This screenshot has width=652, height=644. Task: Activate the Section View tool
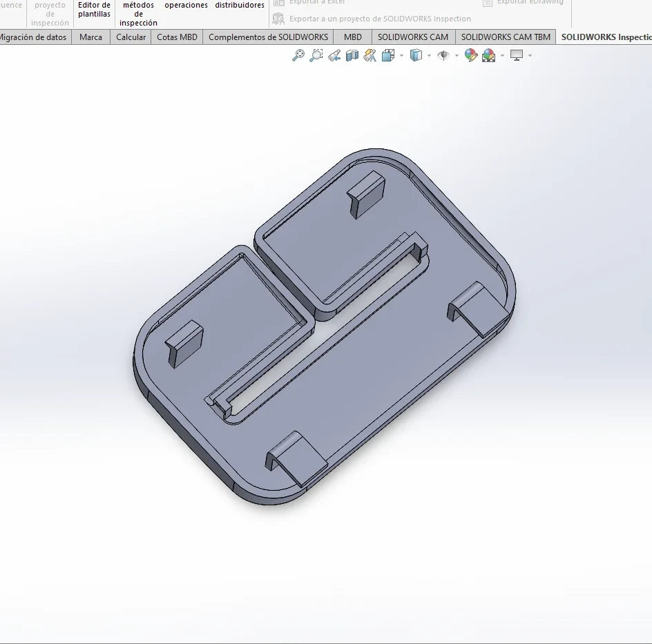coord(352,55)
